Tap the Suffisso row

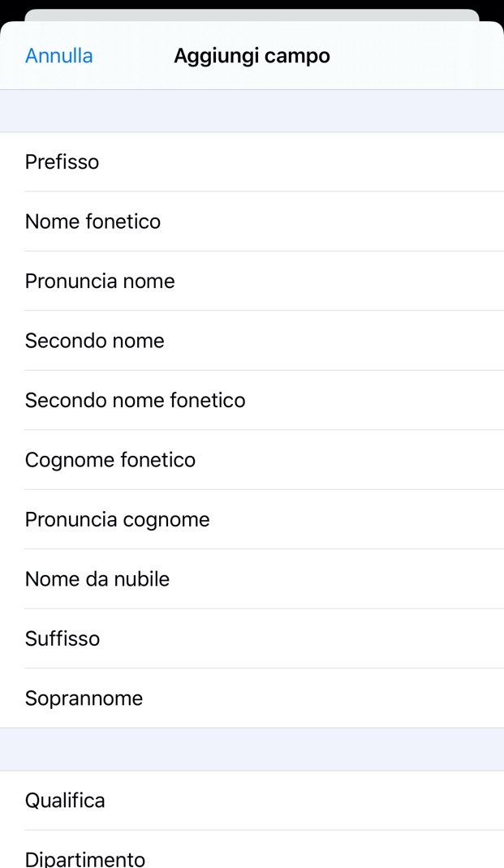pyautogui.click(x=62, y=639)
